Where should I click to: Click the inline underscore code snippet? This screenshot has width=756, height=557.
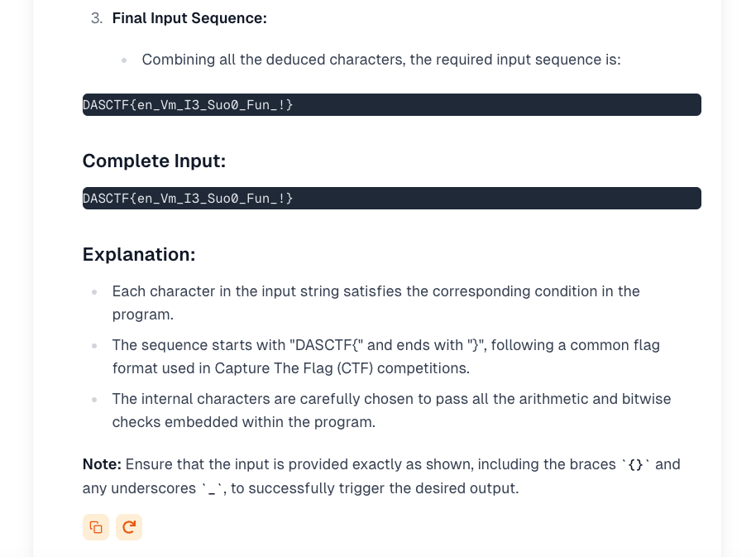click(211, 488)
